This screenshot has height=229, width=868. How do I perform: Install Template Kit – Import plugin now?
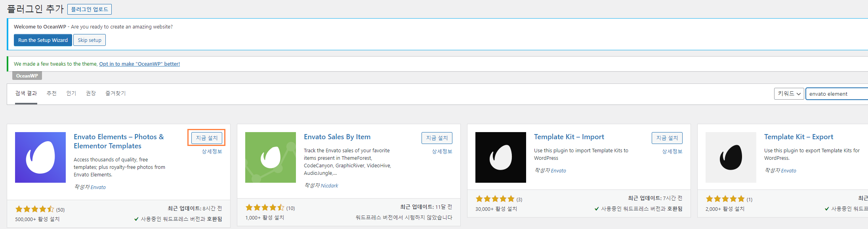pos(667,138)
